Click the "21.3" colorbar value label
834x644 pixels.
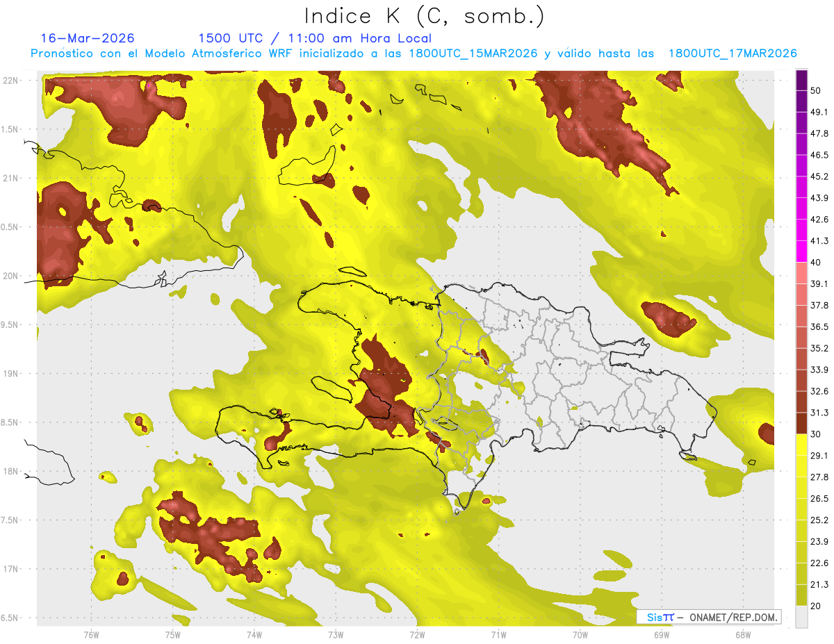pos(820,584)
